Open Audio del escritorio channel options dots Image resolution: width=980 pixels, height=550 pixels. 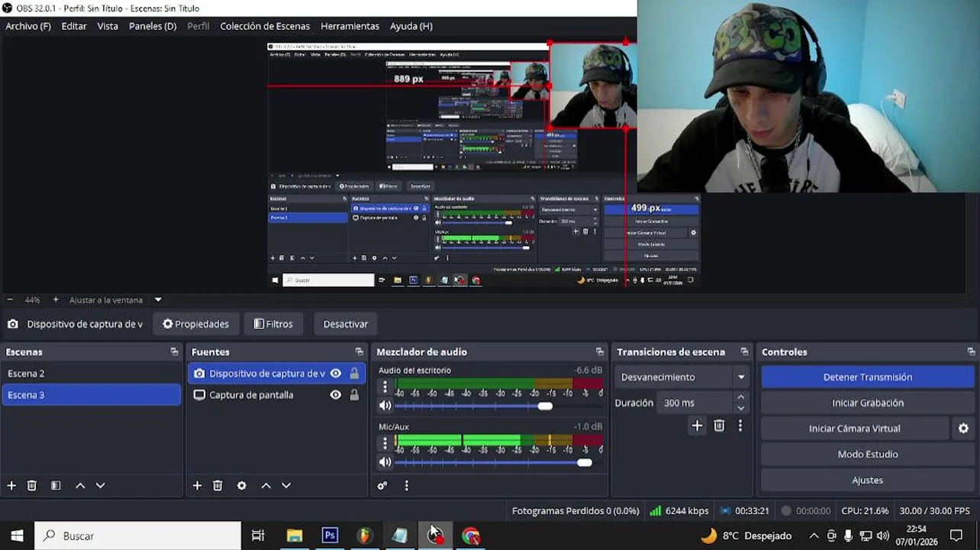(385, 387)
